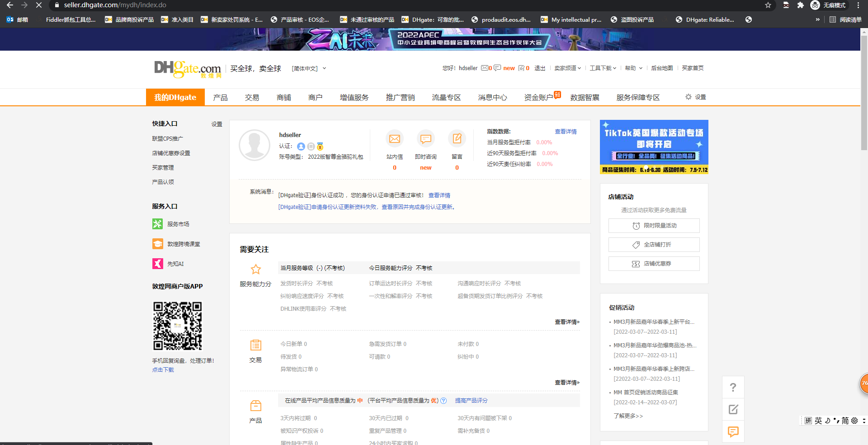Open 敦煌跨境课堂 orange classroom icon
868x445 pixels.
click(157, 244)
